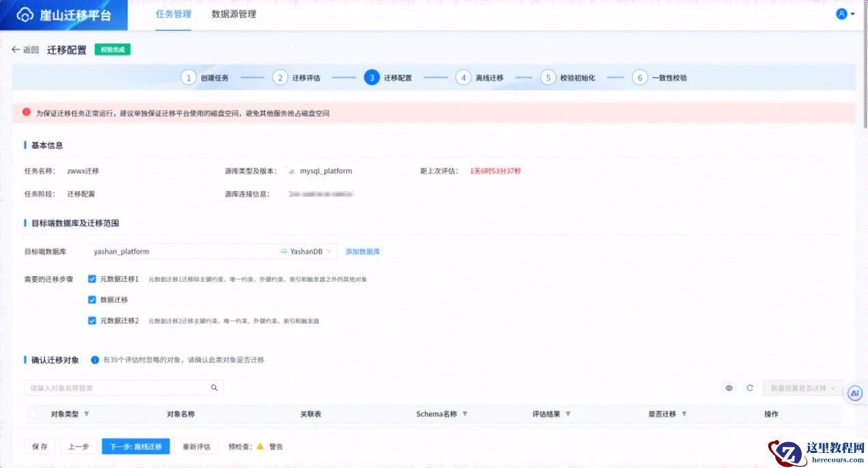Click the MySQL source type icon
Screen dimensions: 868x468
click(x=292, y=171)
